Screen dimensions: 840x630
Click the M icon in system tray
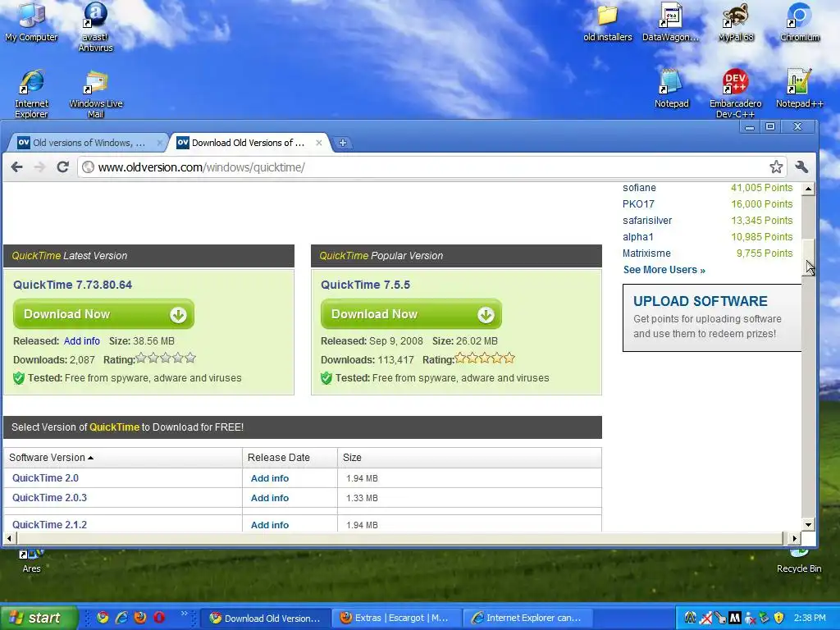pos(734,619)
